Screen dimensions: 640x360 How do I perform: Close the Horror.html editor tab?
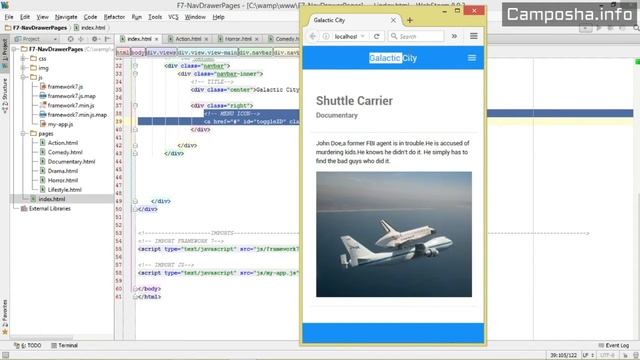pyautogui.click(x=257, y=39)
